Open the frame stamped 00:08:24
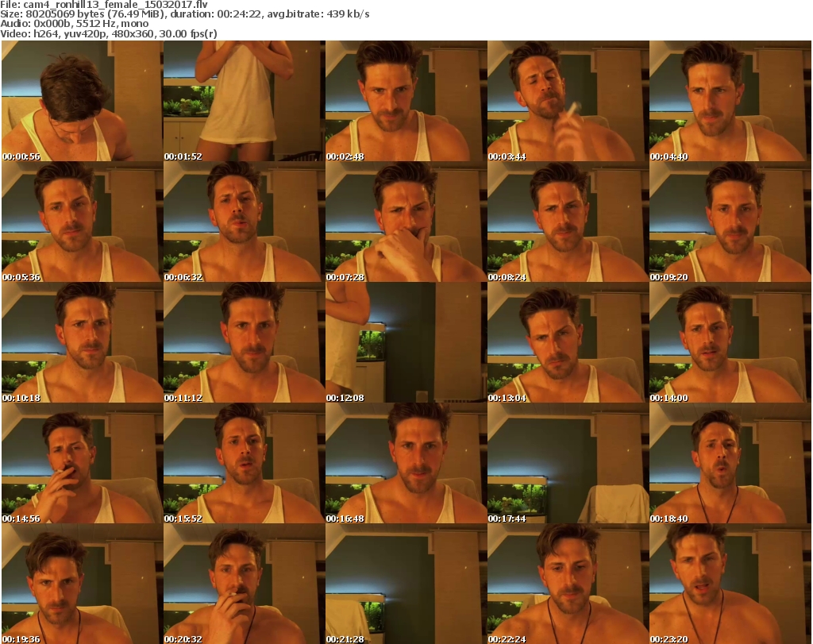813x644 pixels. pos(568,222)
